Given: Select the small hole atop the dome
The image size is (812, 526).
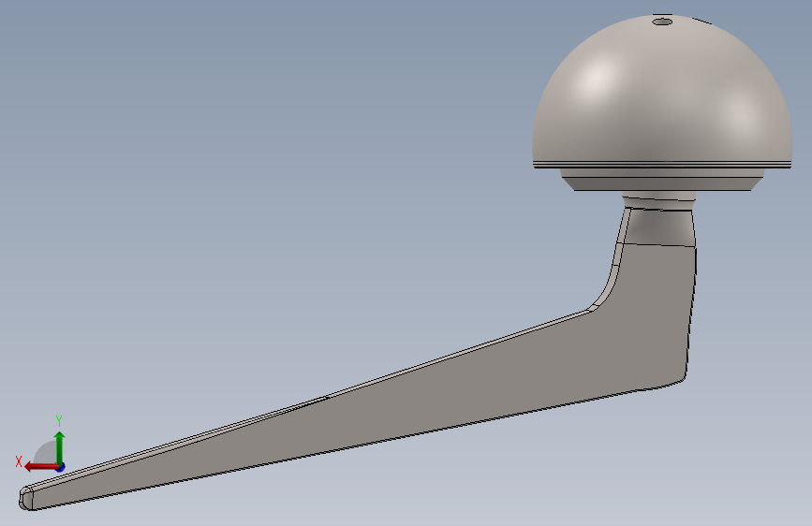Looking at the screenshot, I should tap(662, 22).
